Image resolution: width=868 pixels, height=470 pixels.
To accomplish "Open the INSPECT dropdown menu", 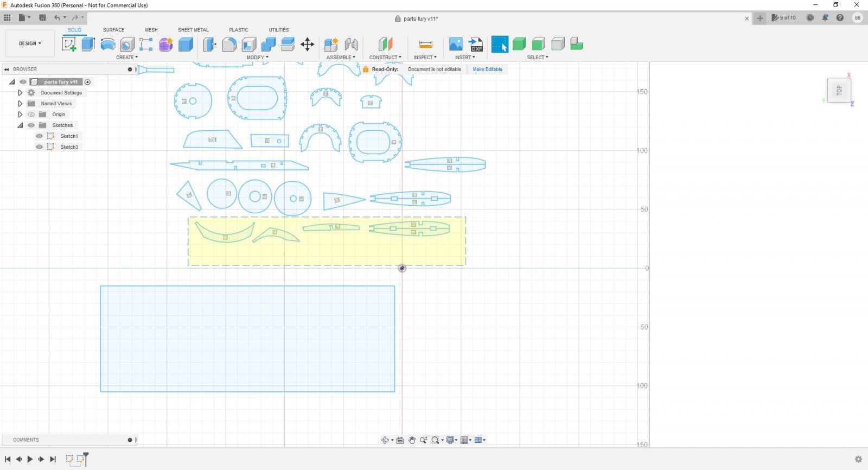I will coord(425,58).
